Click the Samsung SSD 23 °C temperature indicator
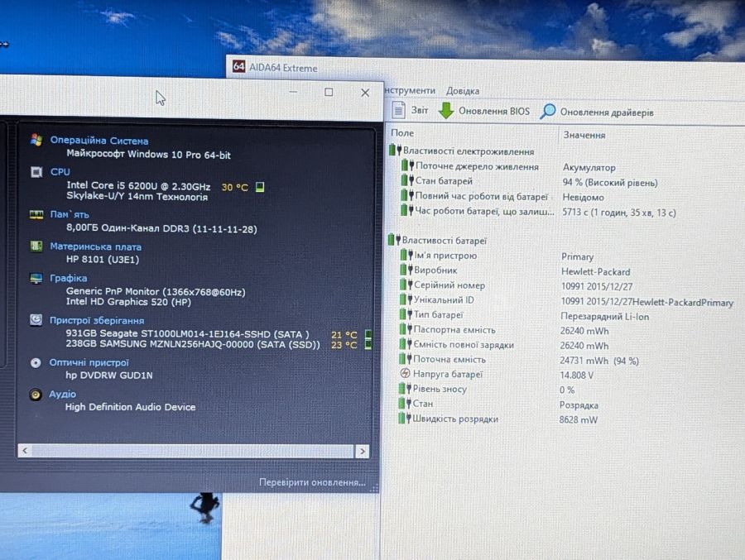745x560 pixels. (368, 344)
